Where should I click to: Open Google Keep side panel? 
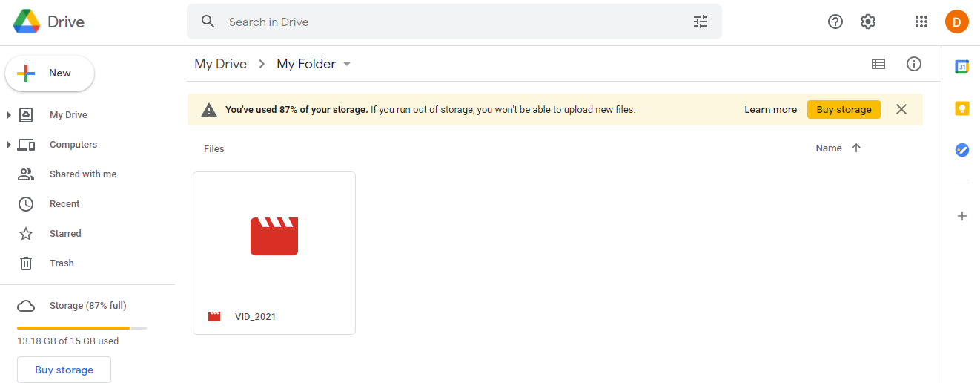tap(962, 108)
